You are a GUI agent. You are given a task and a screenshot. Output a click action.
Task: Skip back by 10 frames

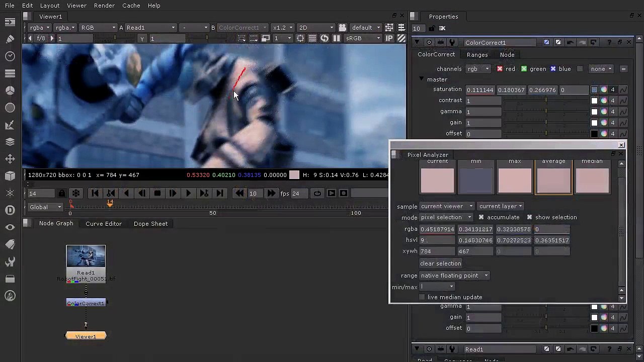[x=239, y=194]
